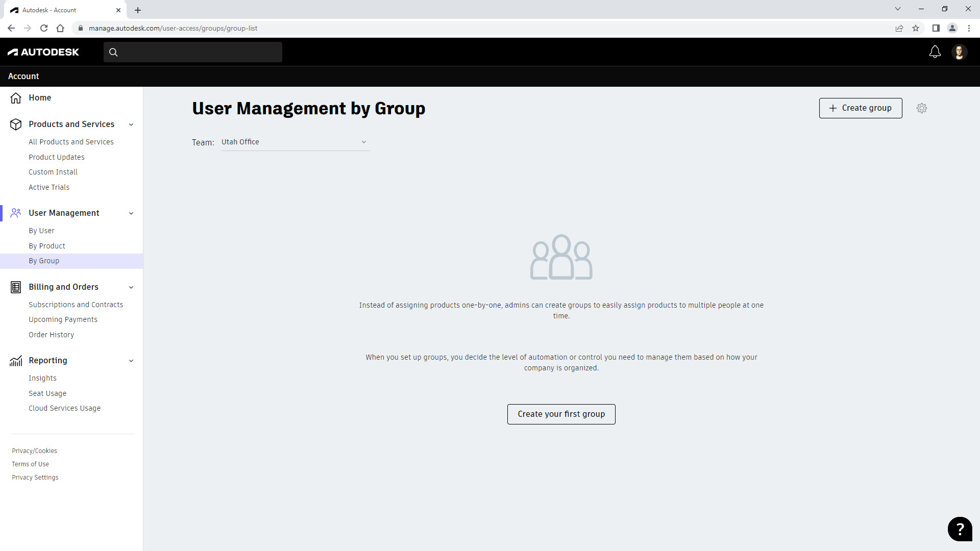Collapse the Reporting section
The width and height of the screenshot is (980, 551).
point(131,361)
